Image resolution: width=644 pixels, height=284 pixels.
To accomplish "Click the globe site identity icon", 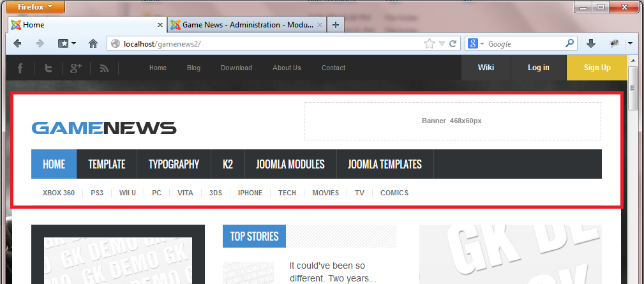I will click(116, 43).
